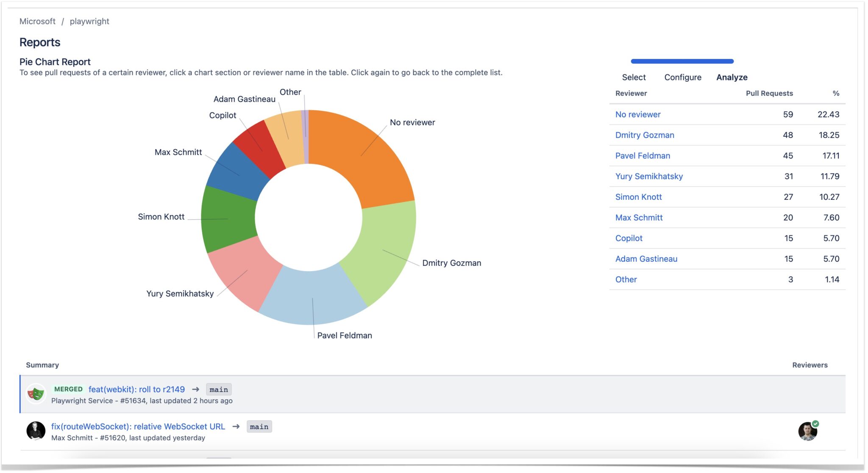Open fix(routeWebSocket) relative WebSocket URL PR
Image resolution: width=868 pixels, height=473 pixels.
138,426
